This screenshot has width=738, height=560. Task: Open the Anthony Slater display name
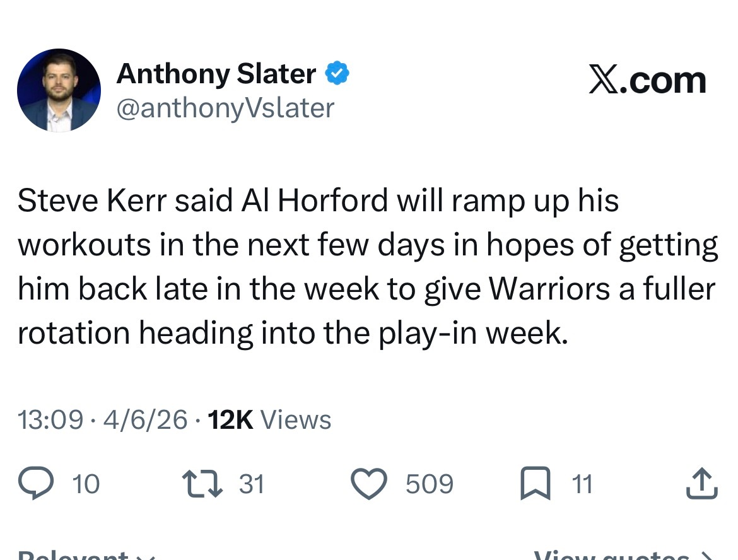pyautogui.click(x=216, y=74)
